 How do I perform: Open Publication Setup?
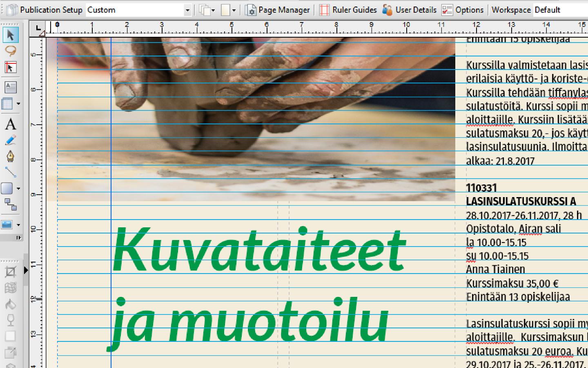point(45,10)
